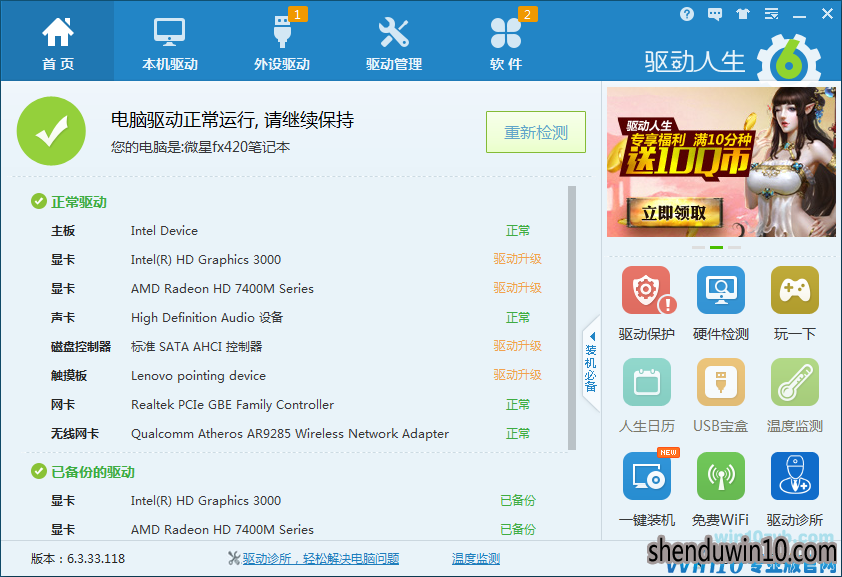The width and height of the screenshot is (842, 577).
Task: Go to the 驱动管理 tab
Action: [x=394, y=42]
